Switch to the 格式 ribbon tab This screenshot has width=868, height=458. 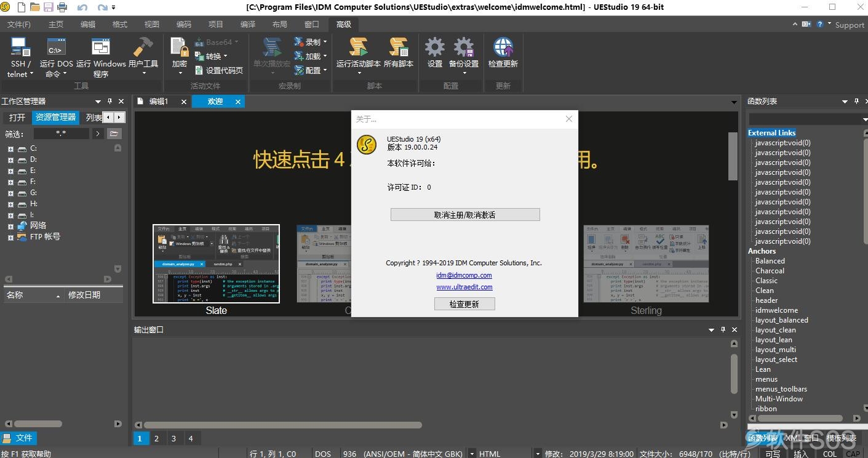coord(120,24)
